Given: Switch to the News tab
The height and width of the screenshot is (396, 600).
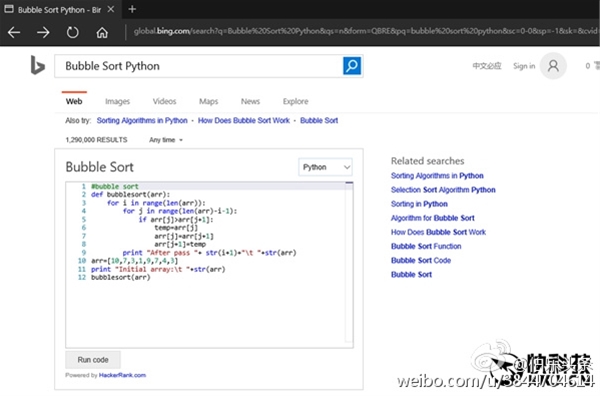Looking at the screenshot, I should (250, 101).
